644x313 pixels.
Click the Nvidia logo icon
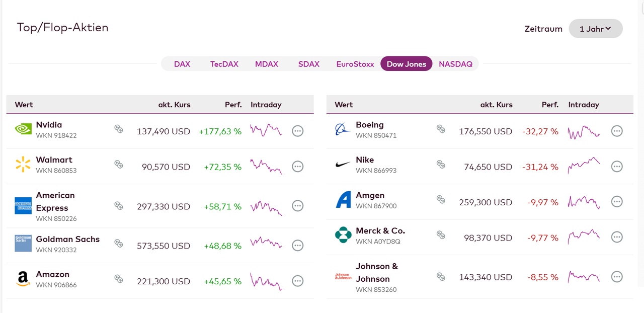pos(23,129)
